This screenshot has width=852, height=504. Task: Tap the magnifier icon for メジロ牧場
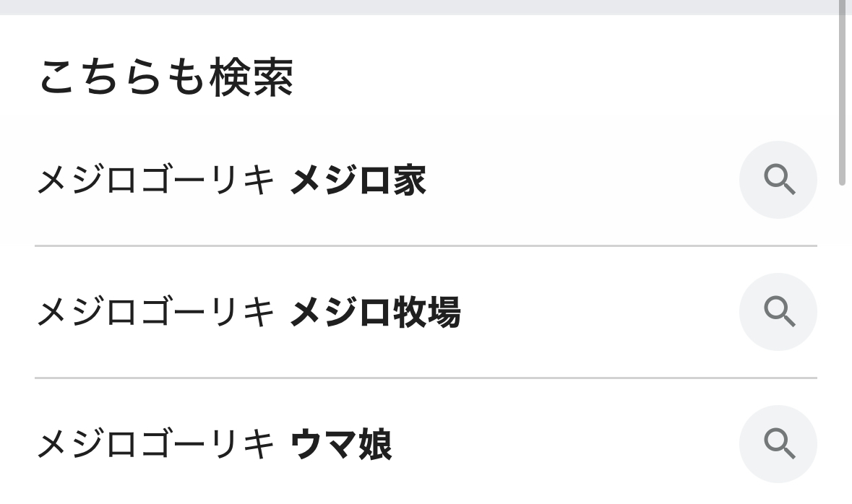778,312
